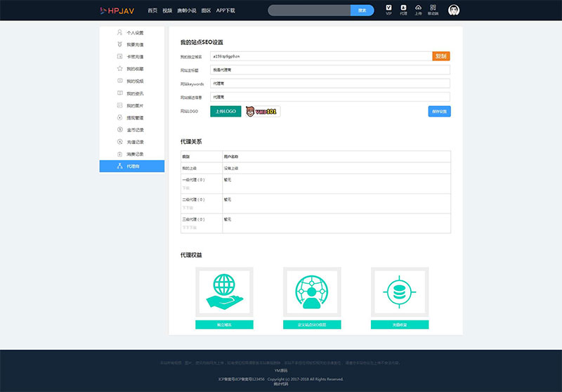Click the cloud upload icon
This screenshot has height=392, width=562.
pos(419,10)
